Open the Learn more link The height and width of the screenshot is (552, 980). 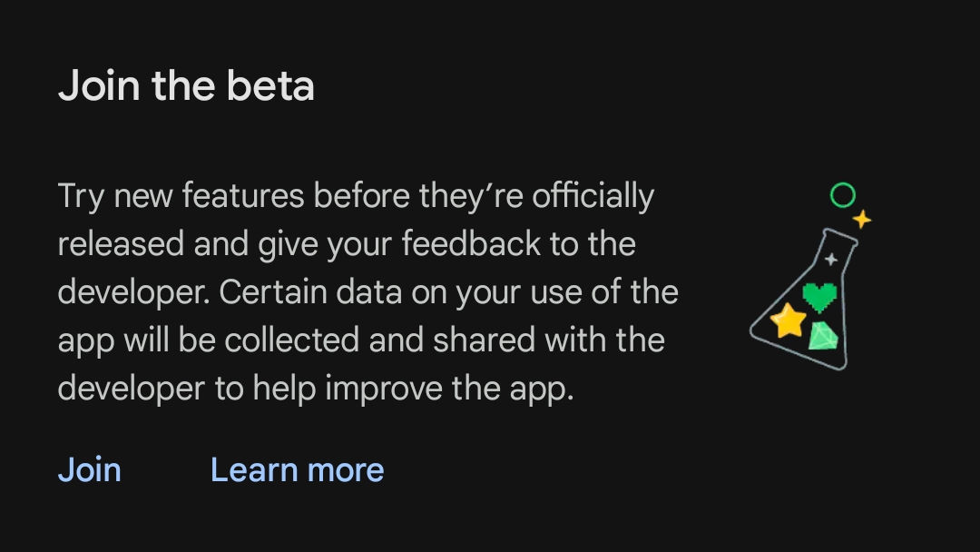coord(298,470)
